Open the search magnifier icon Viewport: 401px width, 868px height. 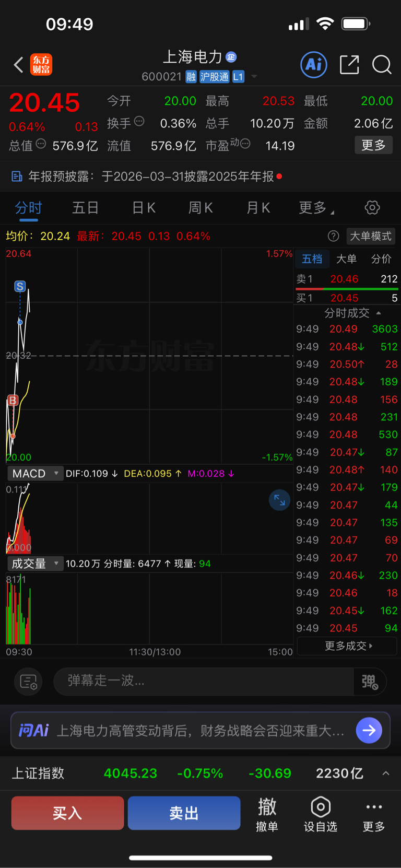click(x=382, y=65)
